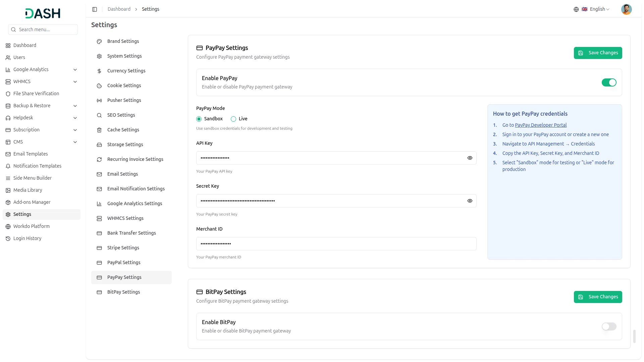644x362 pixels.
Task: Click the Currency Settings dollar icon
Action: point(99,71)
